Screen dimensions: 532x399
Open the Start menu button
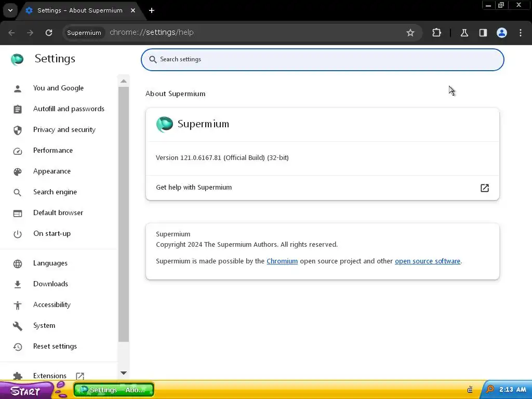27,390
